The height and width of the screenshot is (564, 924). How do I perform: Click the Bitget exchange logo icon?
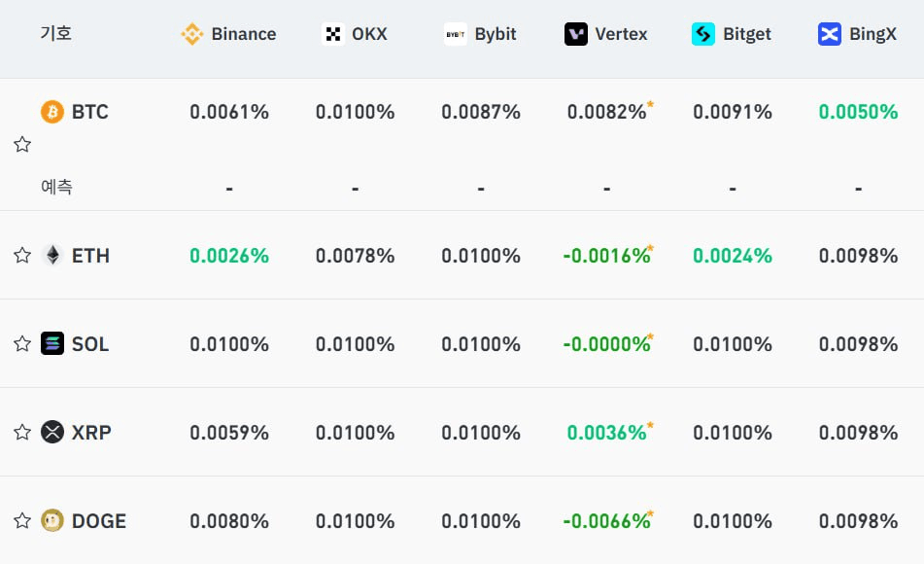(703, 34)
